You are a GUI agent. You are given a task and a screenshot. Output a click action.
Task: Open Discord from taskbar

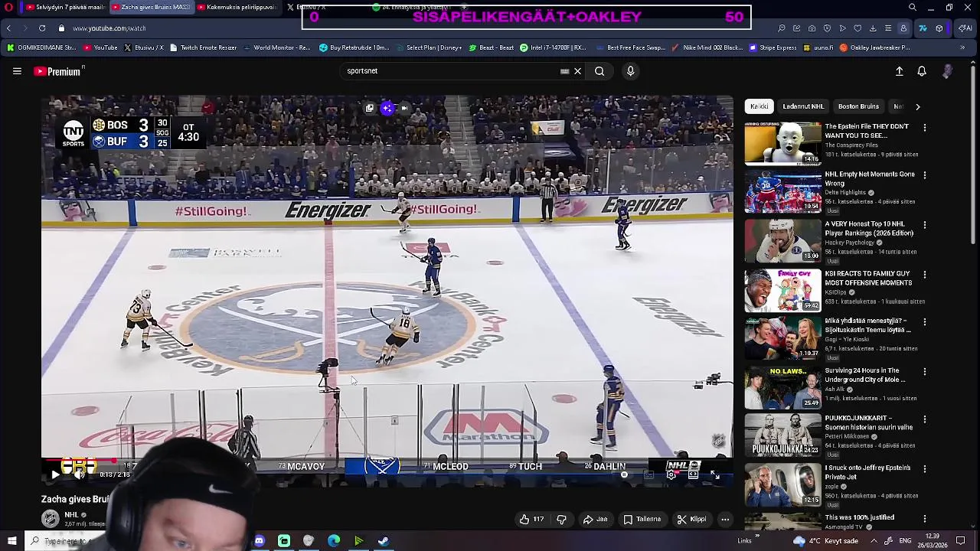point(259,541)
